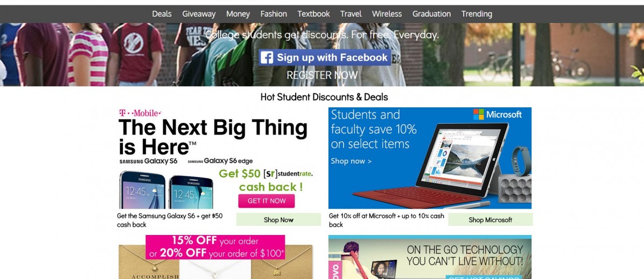Click the Facebook logo icon
644x279 pixels.
point(267,57)
